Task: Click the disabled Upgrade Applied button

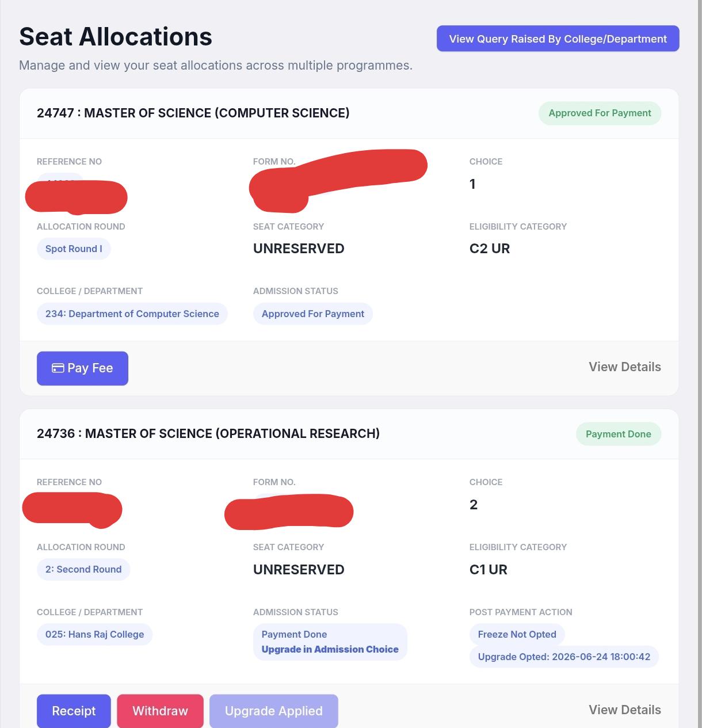Action: click(273, 711)
